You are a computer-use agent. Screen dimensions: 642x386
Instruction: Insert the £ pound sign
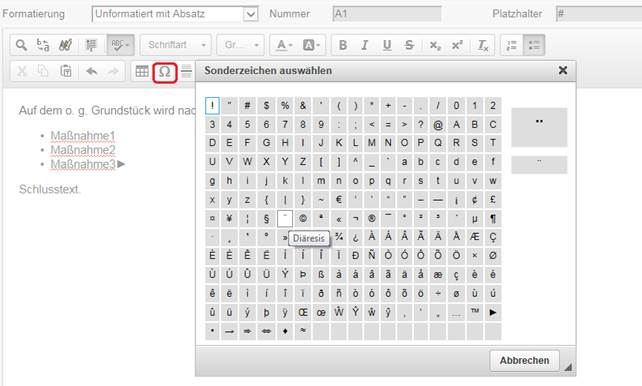click(493, 200)
